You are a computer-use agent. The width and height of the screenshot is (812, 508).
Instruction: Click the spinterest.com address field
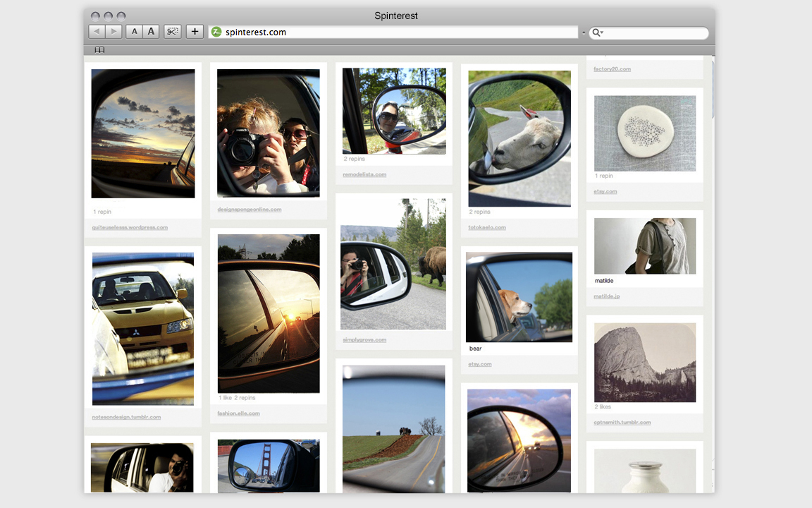click(x=393, y=32)
